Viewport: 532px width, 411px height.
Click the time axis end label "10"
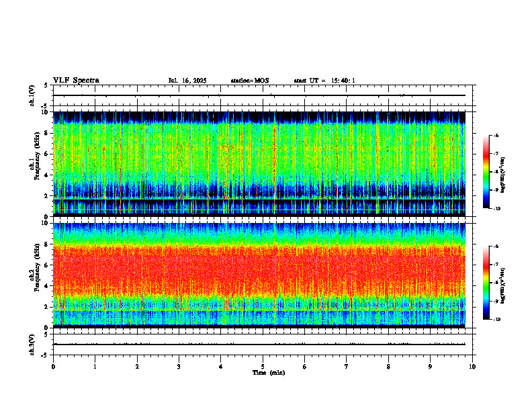(x=472, y=367)
